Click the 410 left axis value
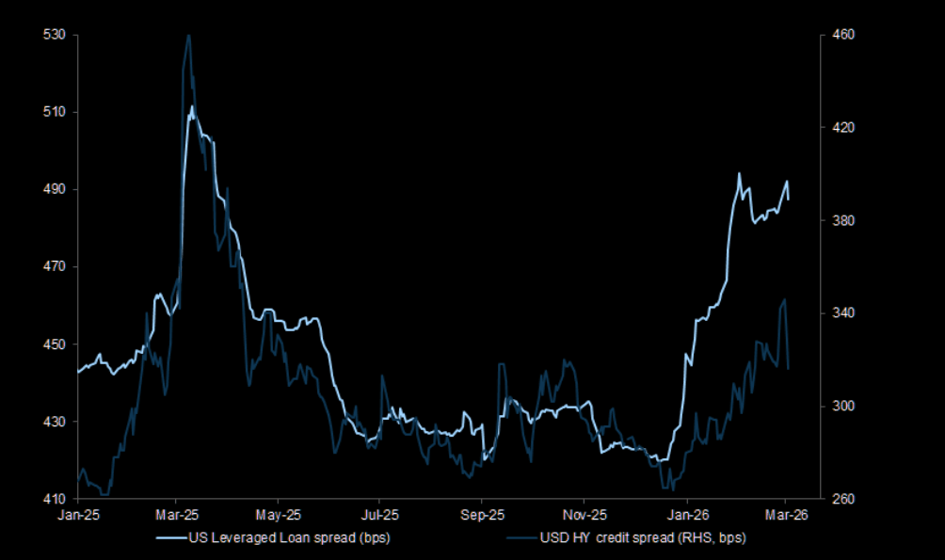The height and width of the screenshot is (560, 945). point(53,499)
